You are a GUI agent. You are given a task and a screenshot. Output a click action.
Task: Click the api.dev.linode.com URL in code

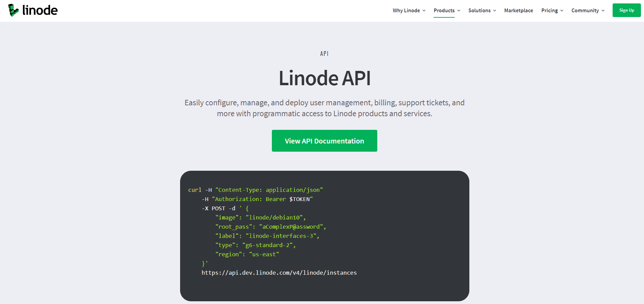(279, 273)
